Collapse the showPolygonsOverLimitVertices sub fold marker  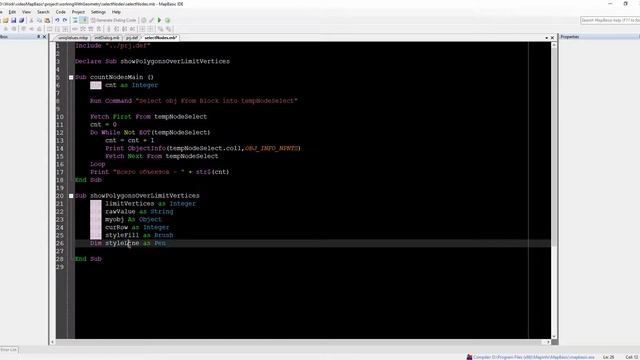[x=71, y=196]
